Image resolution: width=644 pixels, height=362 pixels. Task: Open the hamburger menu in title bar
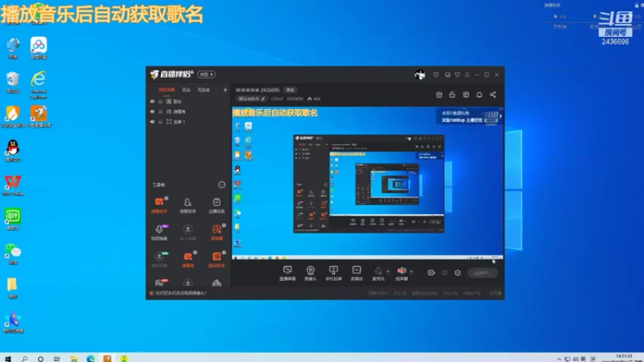click(x=467, y=75)
